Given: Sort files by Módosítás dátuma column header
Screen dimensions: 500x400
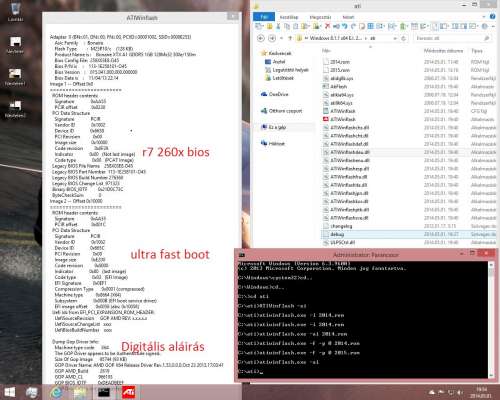Looking at the screenshot, I should (443, 51).
